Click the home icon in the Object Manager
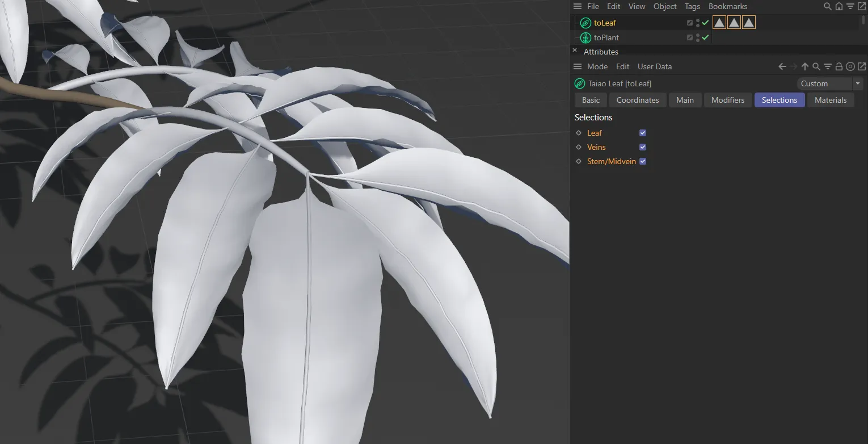The width and height of the screenshot is (868, 444). click(x=839, y=6)
